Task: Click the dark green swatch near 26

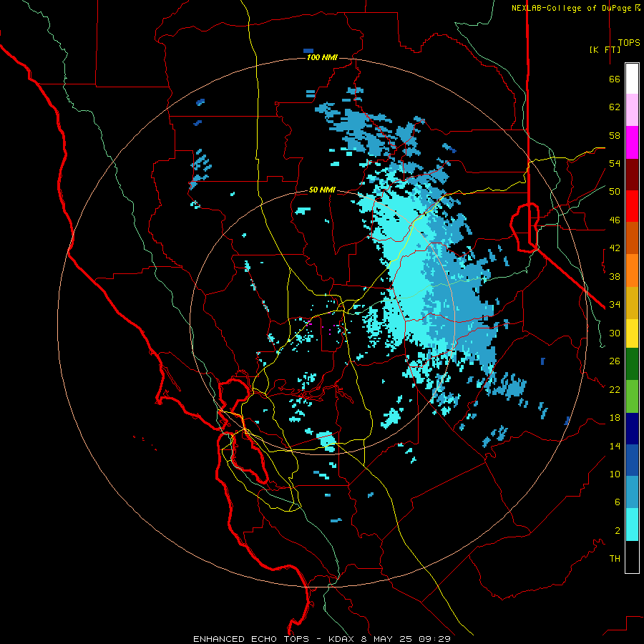Action: click(x=632, y=364)
